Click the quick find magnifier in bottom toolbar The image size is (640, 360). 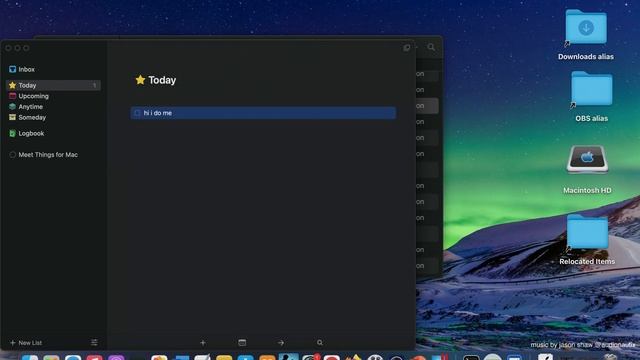[x=320, y=343]
